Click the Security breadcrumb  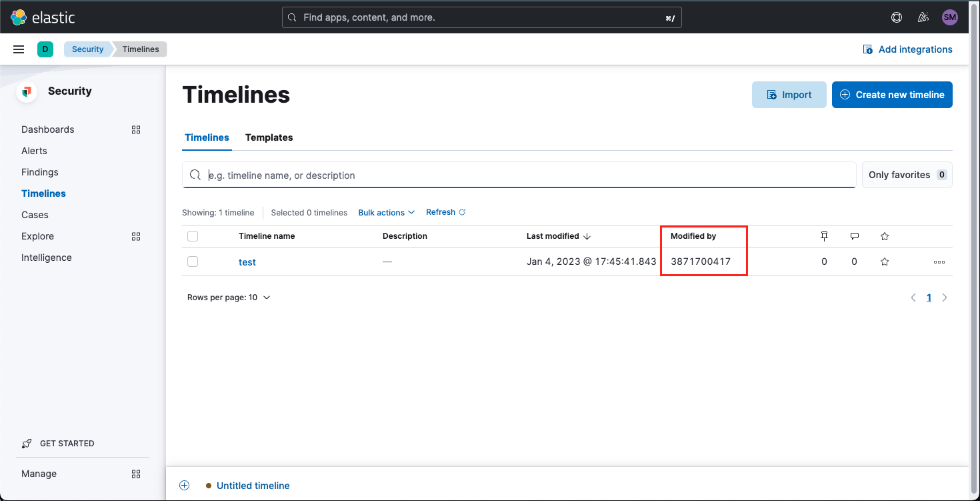[88, 49]
